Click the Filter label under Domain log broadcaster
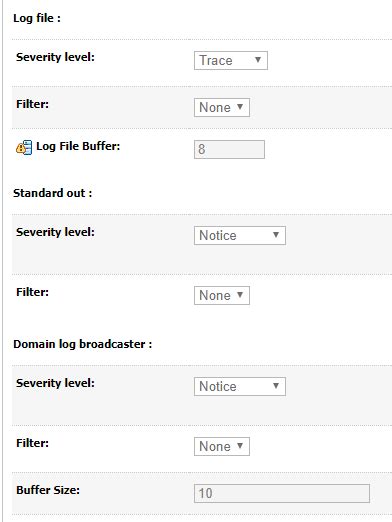Image resolution: width=392 pixels, height=522 pixels. pos(32,443)
